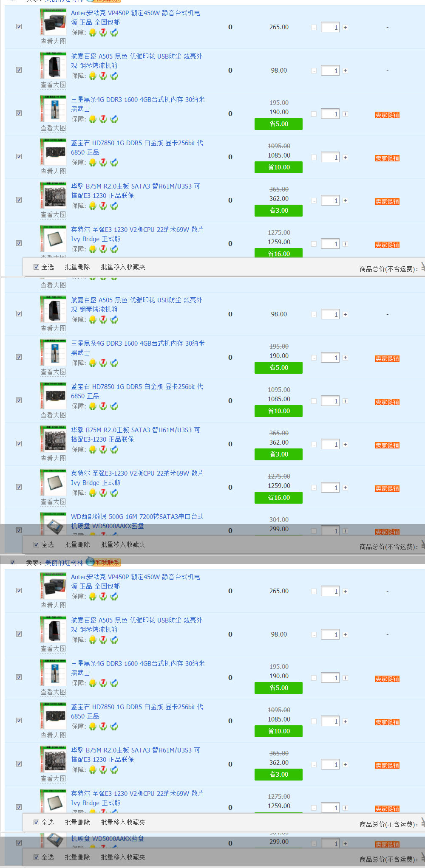Click the quantity field on the topmost 三星黑条4G row
Viewport: 425px width, 868px height.
click(330, 114)
